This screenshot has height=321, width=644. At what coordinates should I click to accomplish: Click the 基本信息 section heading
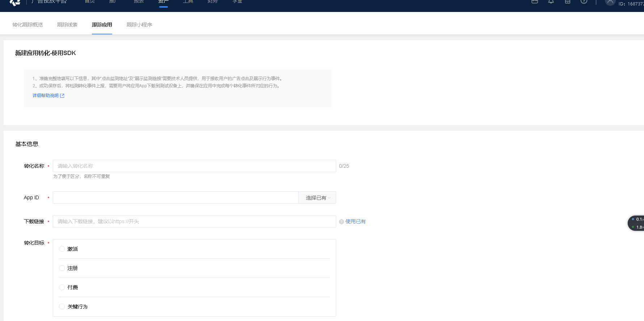pos(27,144)
